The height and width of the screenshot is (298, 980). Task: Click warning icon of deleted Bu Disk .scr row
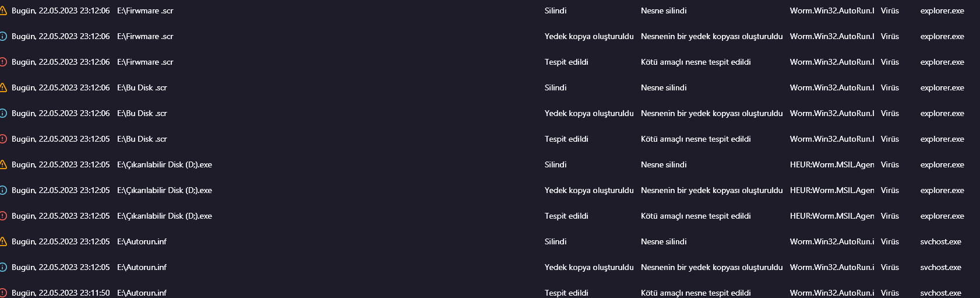[x=3, y=87]
